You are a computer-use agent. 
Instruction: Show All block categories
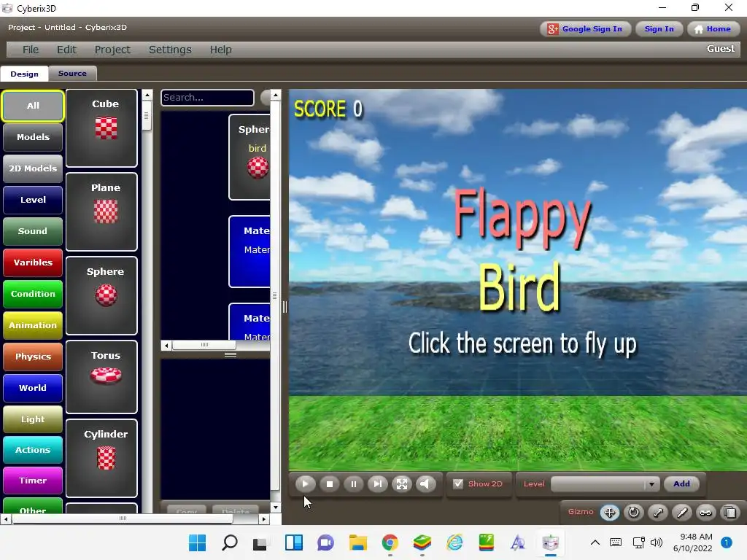(x=33, y=106)
